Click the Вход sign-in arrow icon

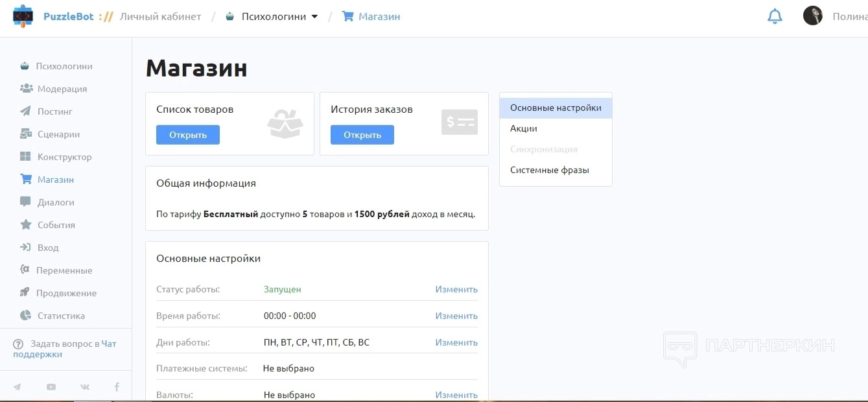pyautogui.click(x=25, y=247)
